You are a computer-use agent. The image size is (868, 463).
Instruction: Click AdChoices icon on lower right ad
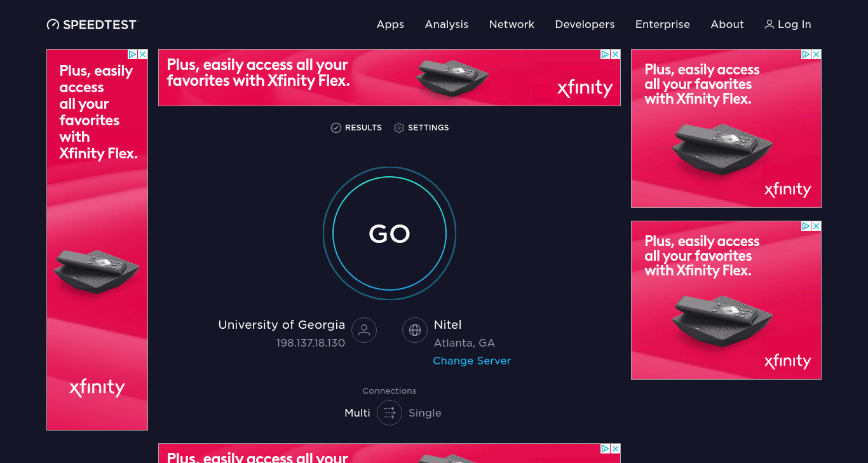tap(806, 226)
